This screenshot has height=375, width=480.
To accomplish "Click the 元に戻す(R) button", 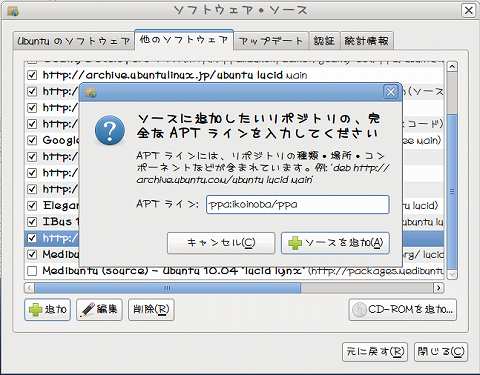I will (375, 352).
